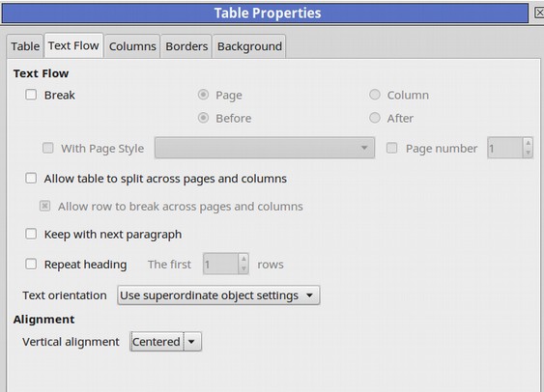Tick the Page number checkbox
Viewport: 544px width, 392px height.
point(391,148)
